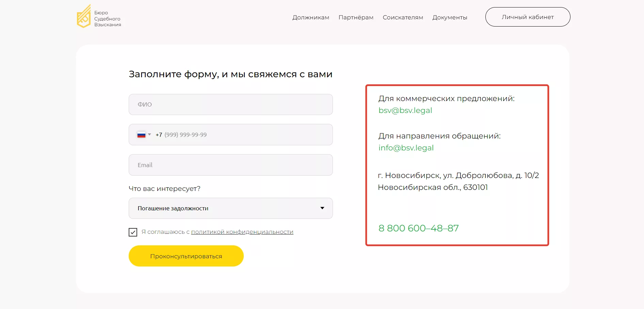
Task: Expand the Погашение задолженности dropdown
Action: tap(231, 208)
